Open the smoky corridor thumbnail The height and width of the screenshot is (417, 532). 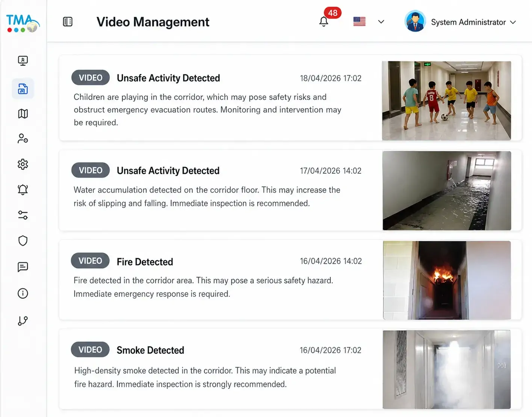446,369
